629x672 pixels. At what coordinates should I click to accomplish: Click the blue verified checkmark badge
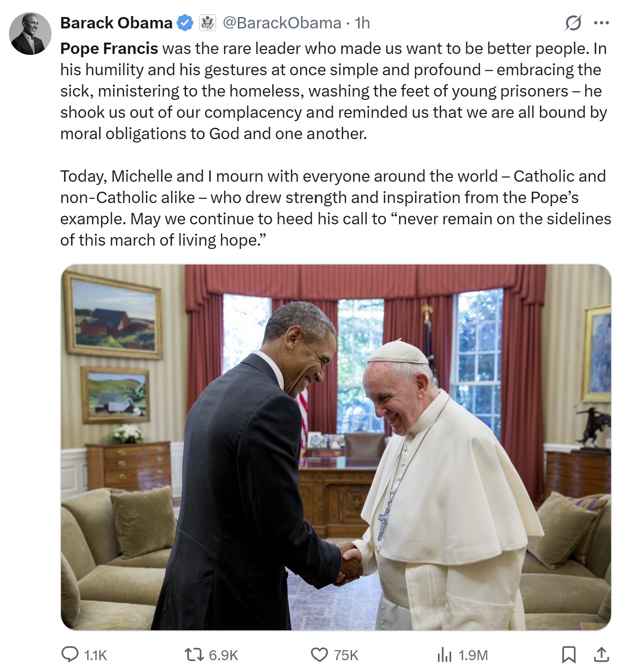[x=185, y=23]
